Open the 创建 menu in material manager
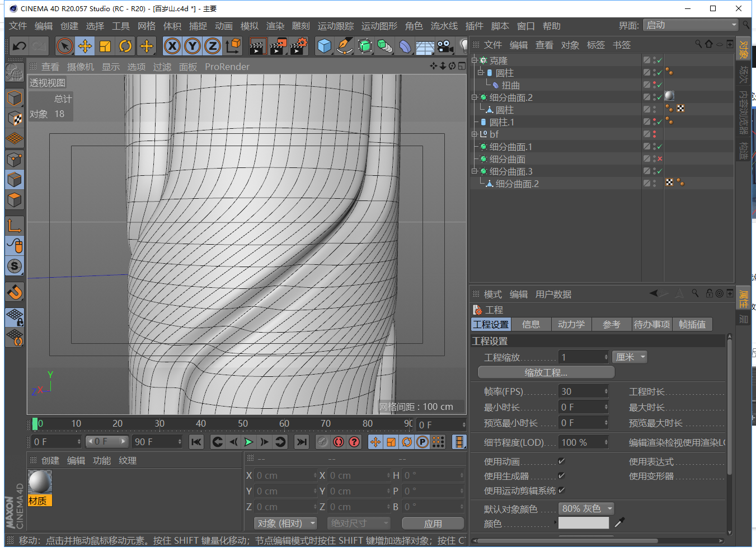 (x=50, y=460)
